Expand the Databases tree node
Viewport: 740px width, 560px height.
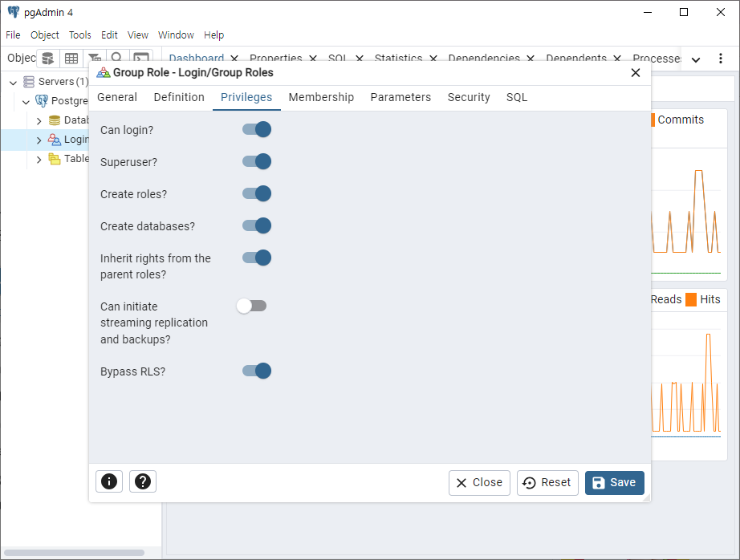[x=39, y=121]
